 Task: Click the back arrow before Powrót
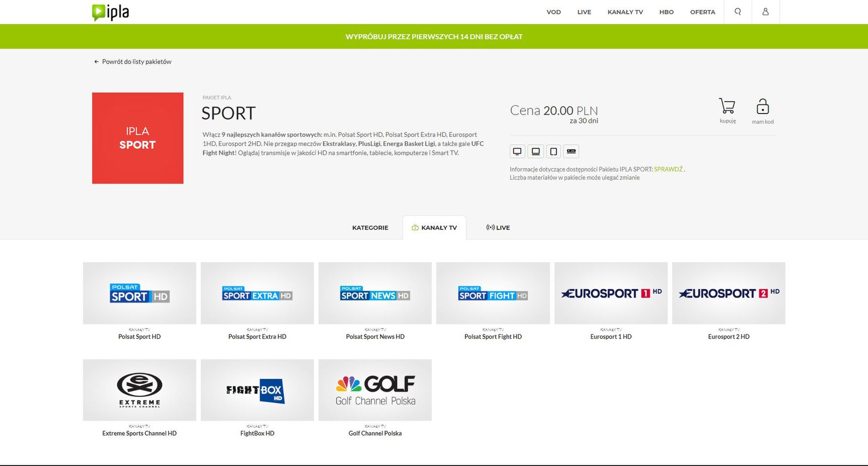click(x=96, y=62)
